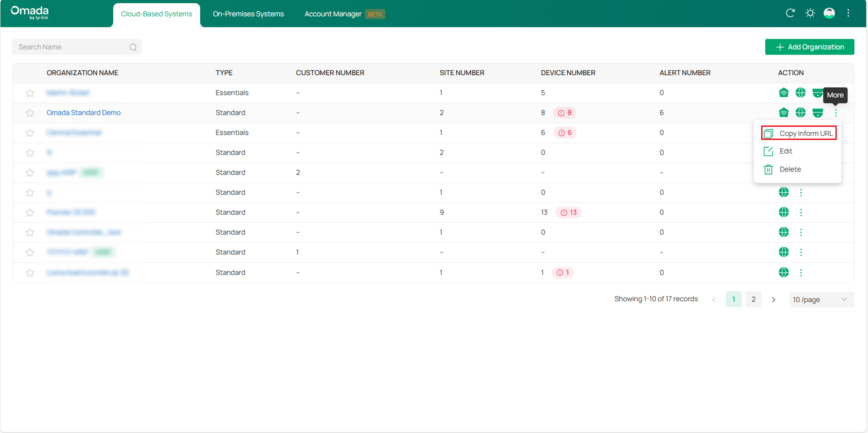Go to page 2 of records
Viewport: 868px width, 433px height.
tap(754, 299)
